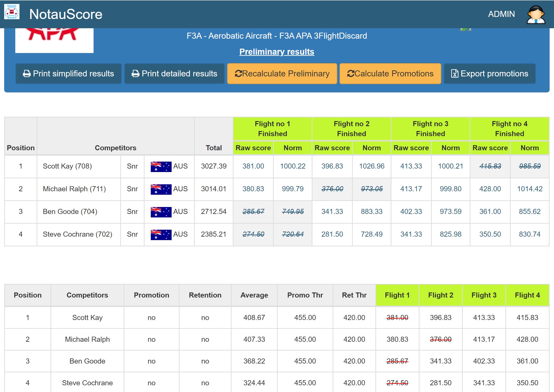Click the Retention column header
The height and width of the screenshot is (392, 554).
pos(205,295)
